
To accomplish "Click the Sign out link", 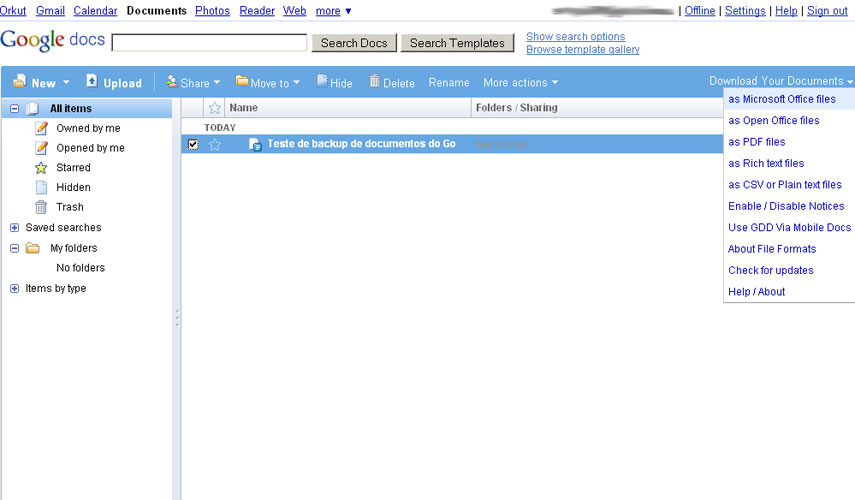I will tap(827, 10).
